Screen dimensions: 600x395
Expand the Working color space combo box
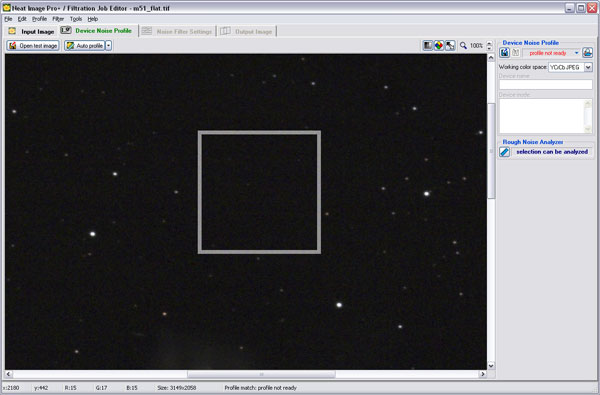pos(588,67)
